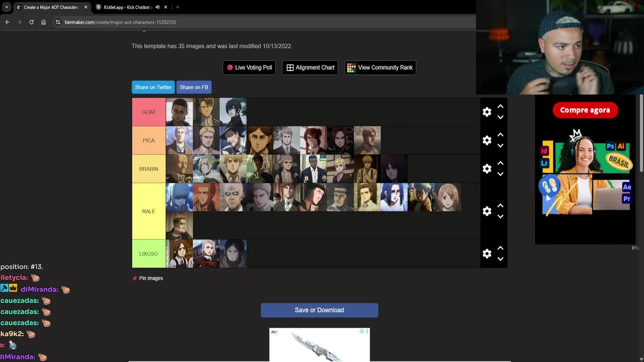Select last character image in PICA tier
644x362 pixels.
(x=367, y=140)
